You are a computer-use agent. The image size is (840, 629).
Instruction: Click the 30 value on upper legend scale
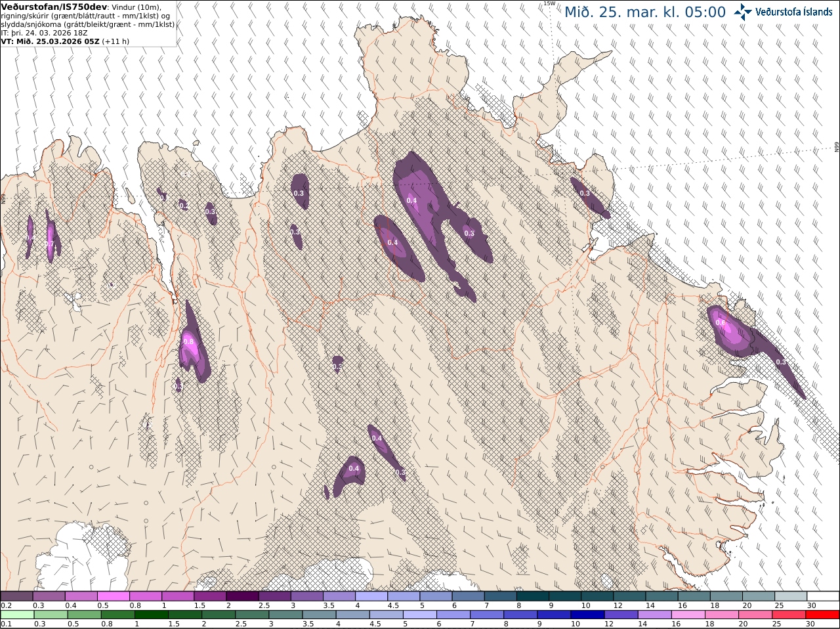coord(812,605)
